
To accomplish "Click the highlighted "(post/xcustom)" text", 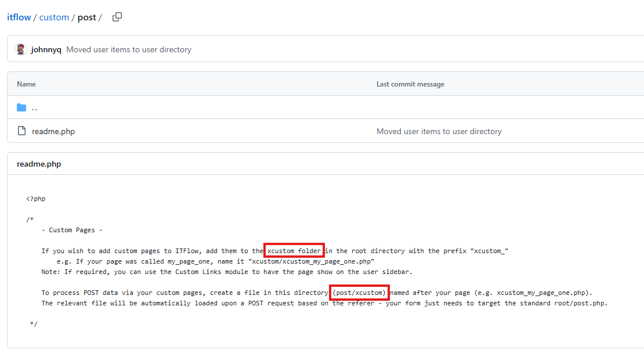I will (x=359, y=293).
